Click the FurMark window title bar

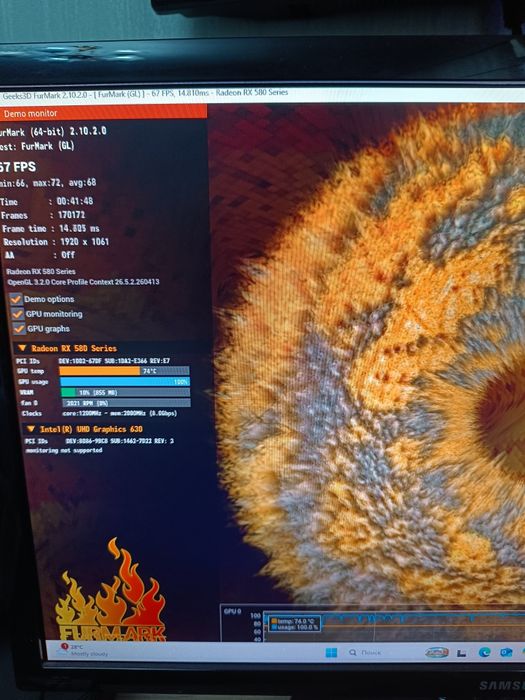tap(262, 94)
